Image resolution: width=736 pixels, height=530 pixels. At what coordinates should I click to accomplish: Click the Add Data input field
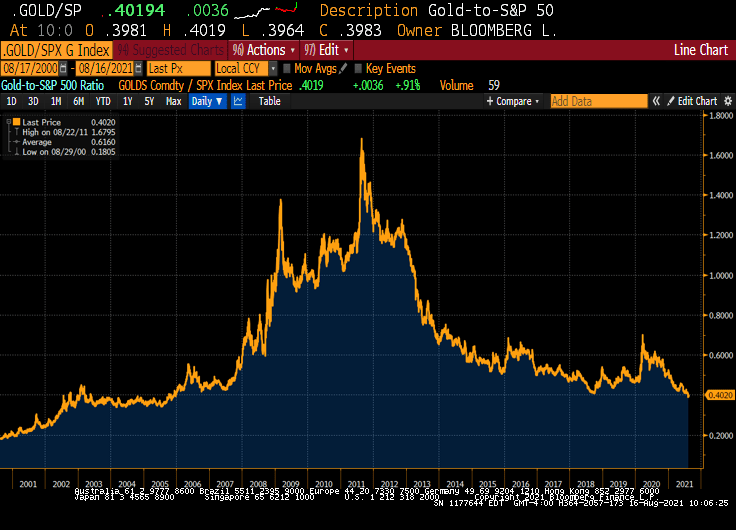click(x=597, y=101)
